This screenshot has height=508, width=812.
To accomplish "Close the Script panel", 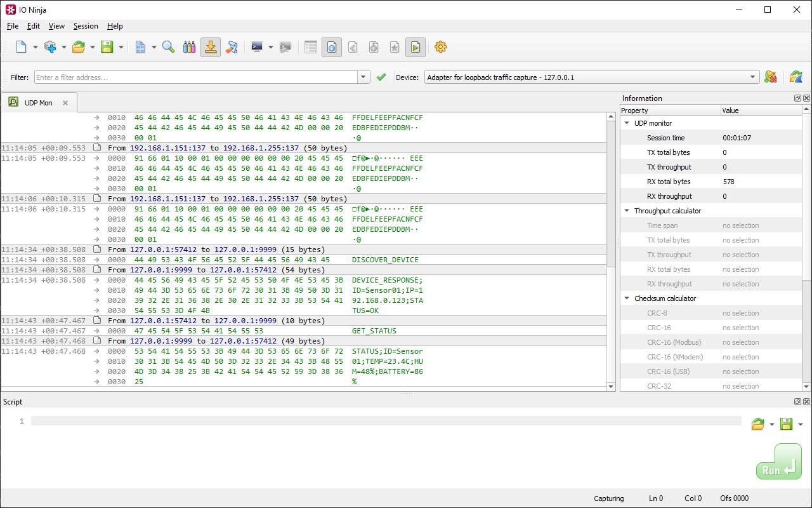I will tap(806, 402).
